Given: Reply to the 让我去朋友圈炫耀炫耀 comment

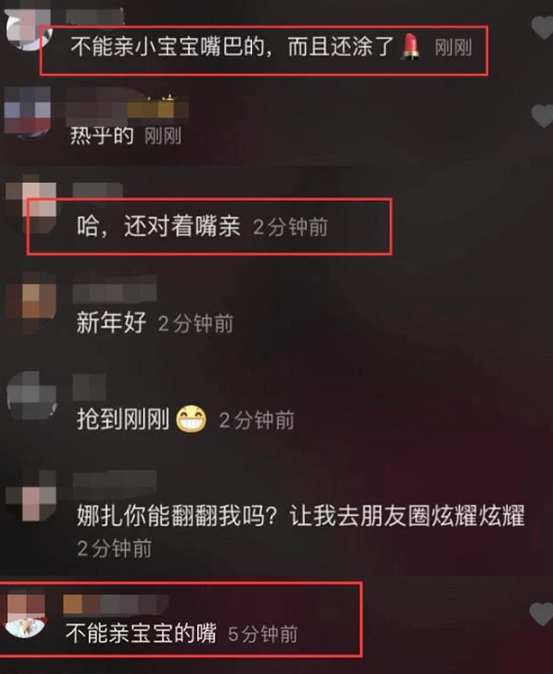Looking at the screenshot, I should tap(301, 516).
